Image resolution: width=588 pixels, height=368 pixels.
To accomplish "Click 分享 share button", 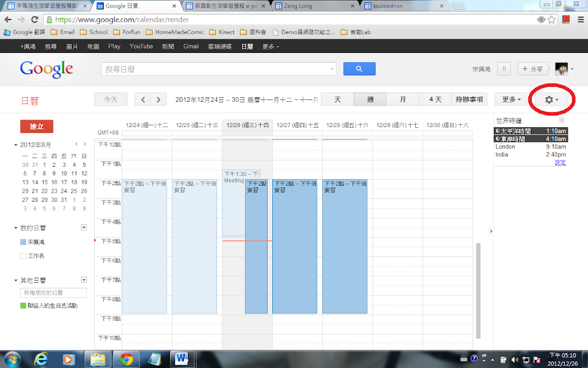I will pyautogui.click(x=532, y=69).
